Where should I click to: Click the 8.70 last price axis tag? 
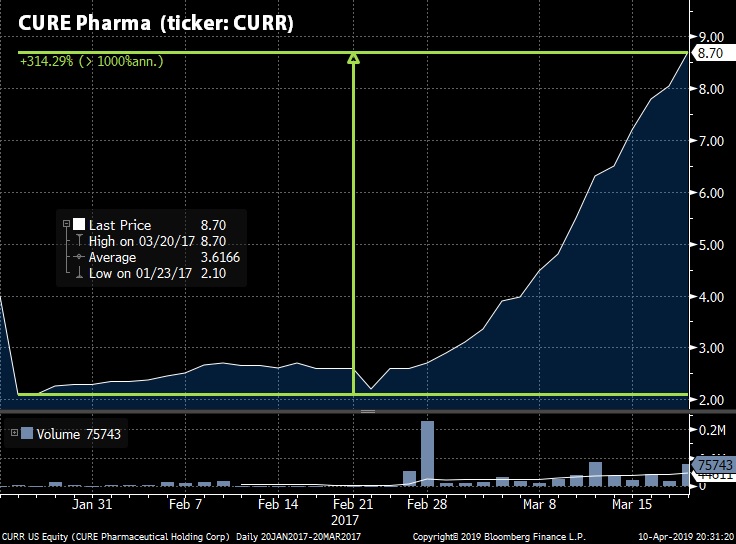coord(709,52)
